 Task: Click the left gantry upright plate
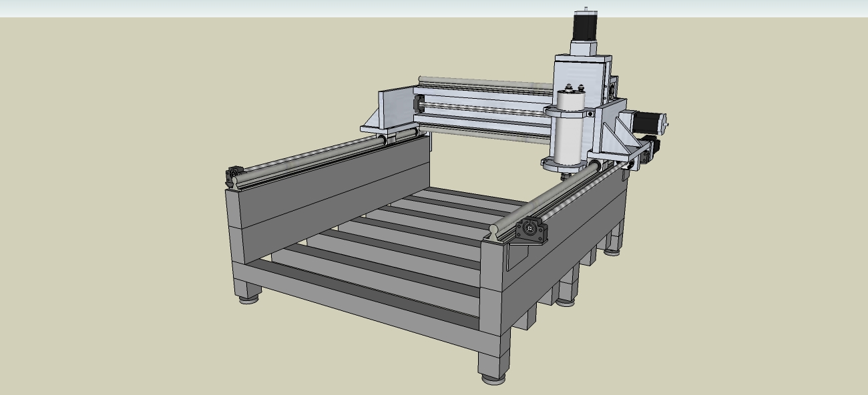click(x=395, y=107)
